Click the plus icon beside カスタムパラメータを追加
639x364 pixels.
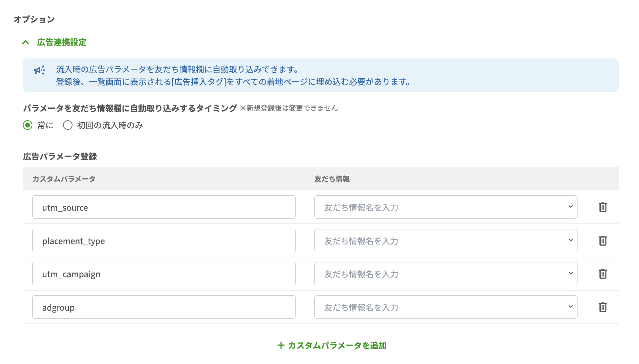(281, 345)
